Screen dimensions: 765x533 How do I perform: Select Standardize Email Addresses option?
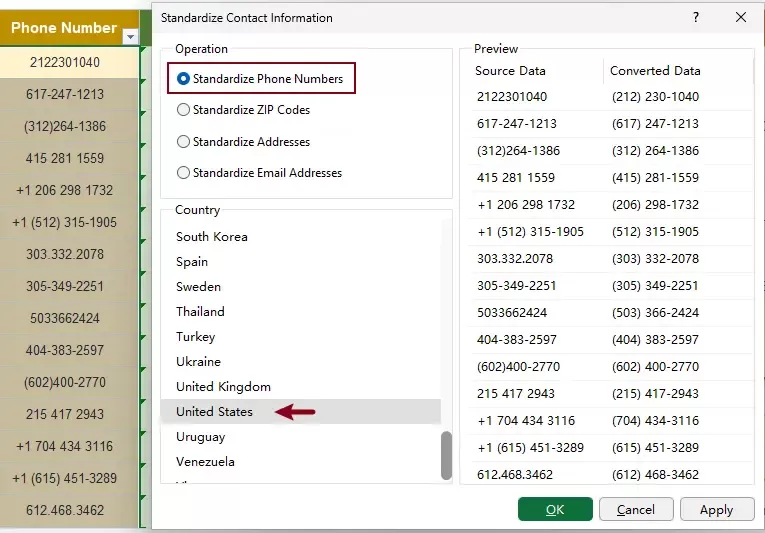tap(259, 173)
